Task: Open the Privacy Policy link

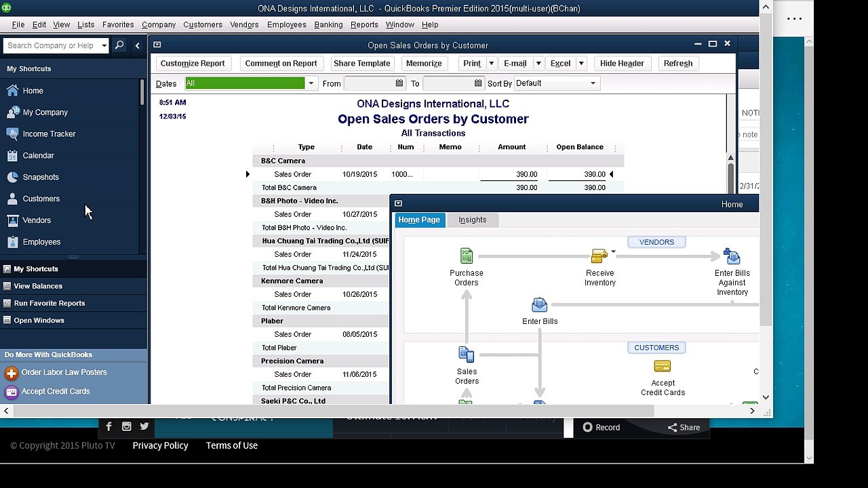Action: (160, 445)
